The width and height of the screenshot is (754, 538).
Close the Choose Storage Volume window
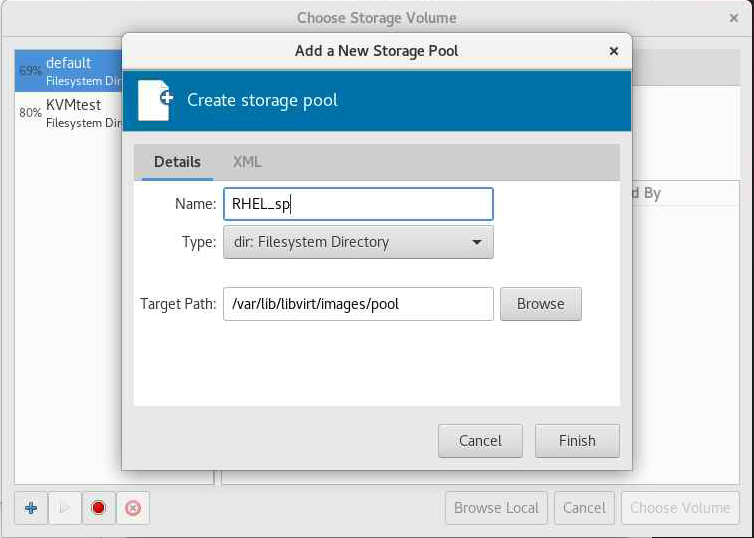733,17
